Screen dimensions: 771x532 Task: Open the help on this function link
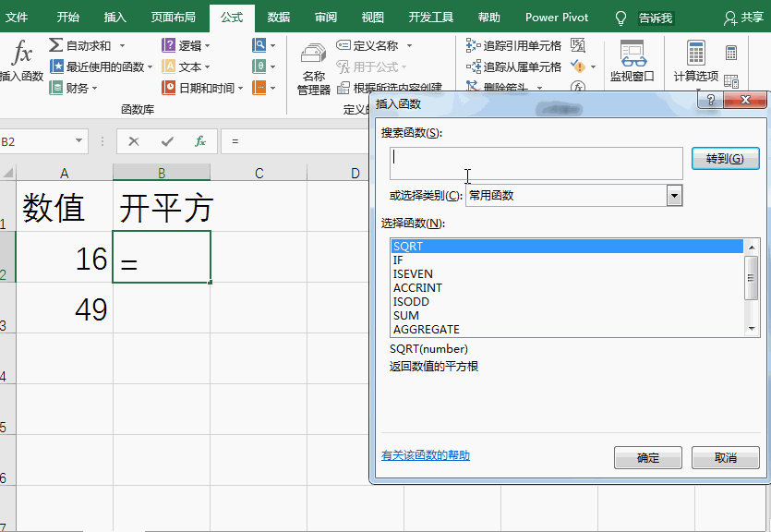(426, 455)
